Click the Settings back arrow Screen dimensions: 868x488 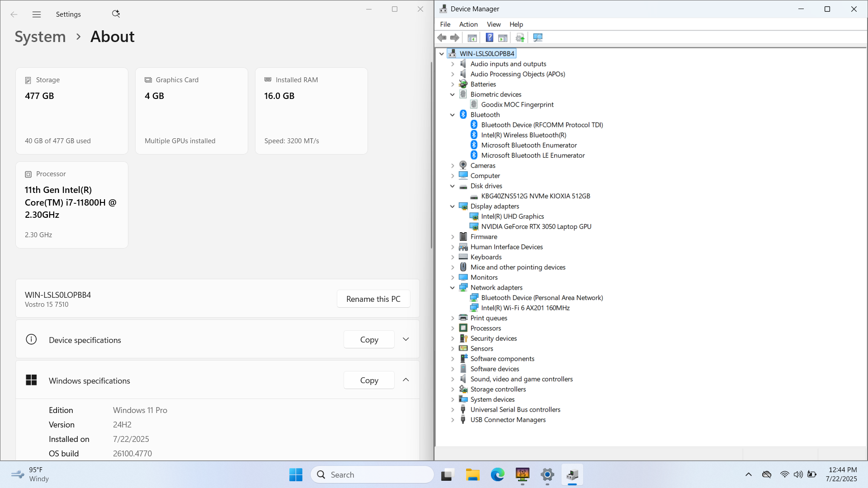click(x=14, y=14)
